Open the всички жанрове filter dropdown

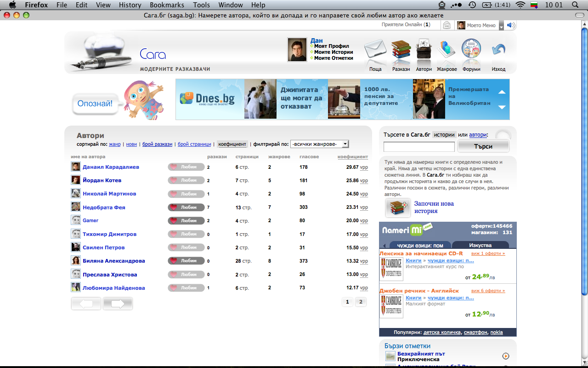coord(320,144)
